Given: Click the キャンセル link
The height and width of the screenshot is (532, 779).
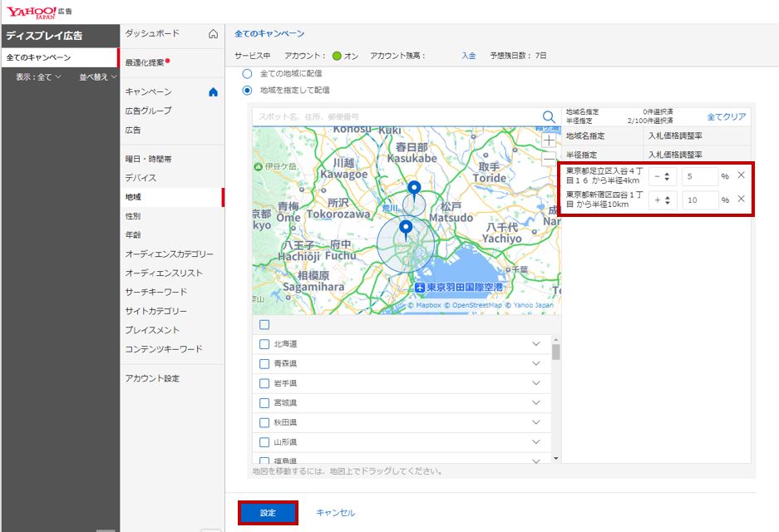Looking at the screenshot, I should click(335, 513).
